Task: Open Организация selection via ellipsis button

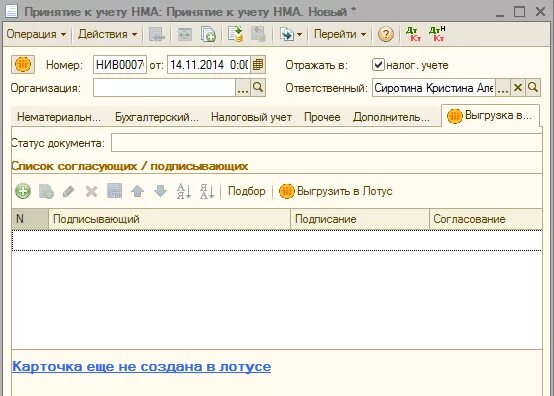Action: [243, 87]
